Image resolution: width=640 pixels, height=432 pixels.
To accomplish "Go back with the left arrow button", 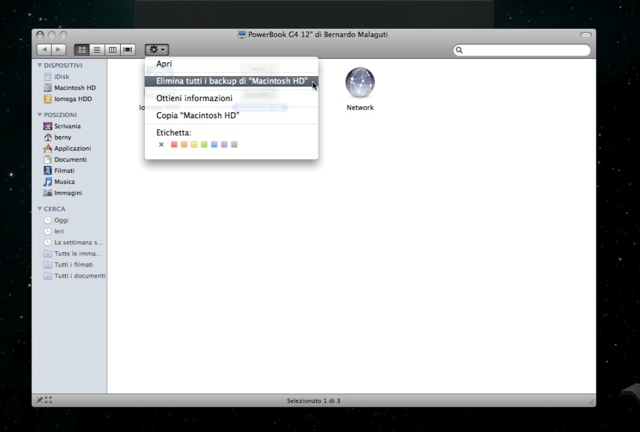I will [x=44, y=49].
